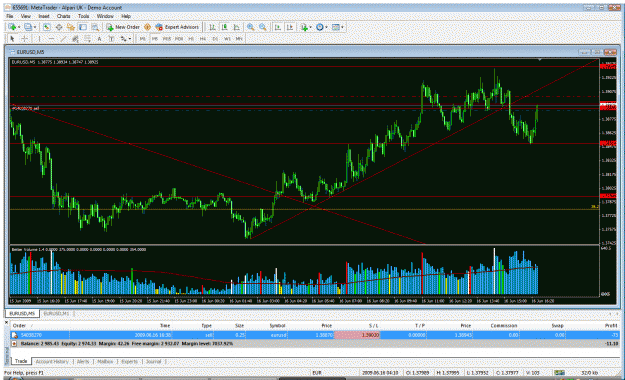Select the trendline drawing tool
Screen dimensions: 625x380
point(63,39)
